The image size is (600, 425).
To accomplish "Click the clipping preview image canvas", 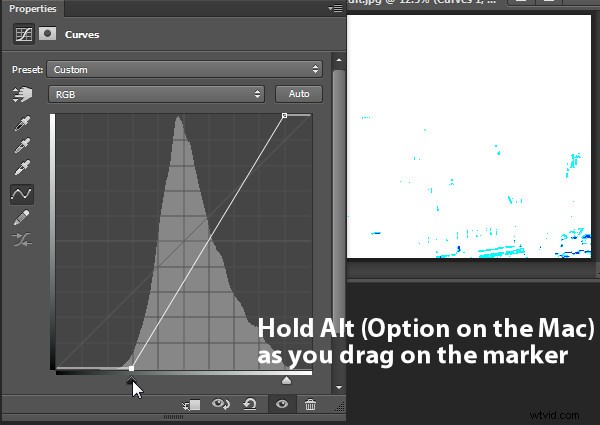I will tap(469, 137).
